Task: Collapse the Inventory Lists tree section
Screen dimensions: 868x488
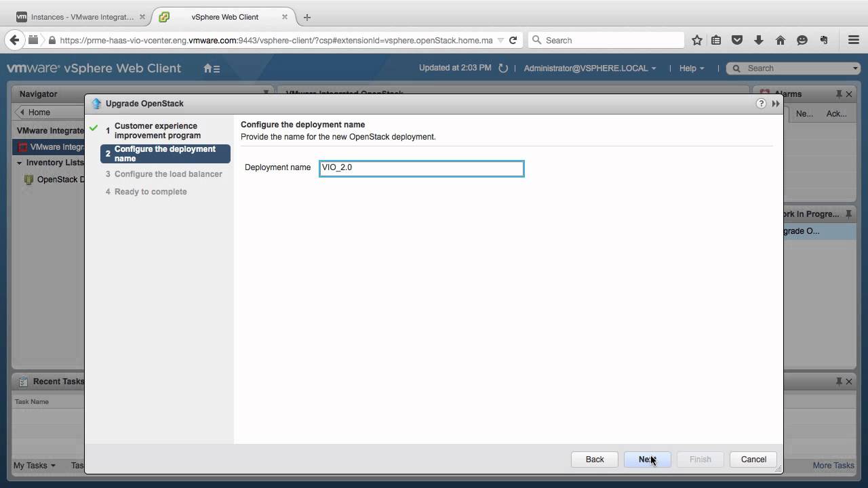Action: [19, 163]
